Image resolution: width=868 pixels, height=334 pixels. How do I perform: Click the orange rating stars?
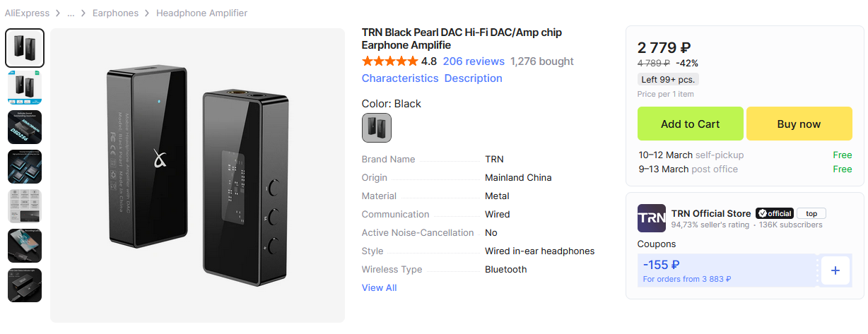pos(389,61)
